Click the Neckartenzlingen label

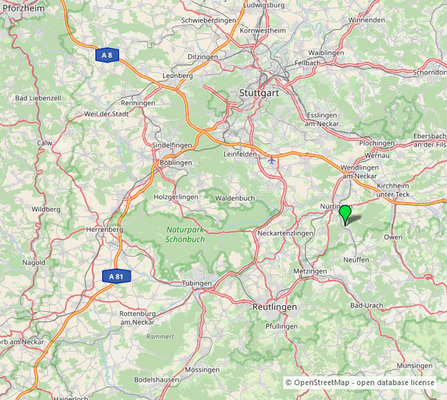[285, 233]
